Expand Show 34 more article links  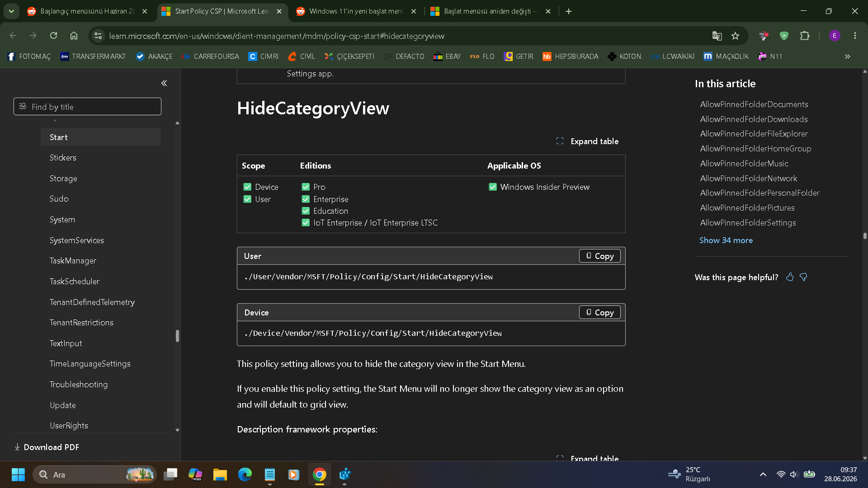[726, 240]
